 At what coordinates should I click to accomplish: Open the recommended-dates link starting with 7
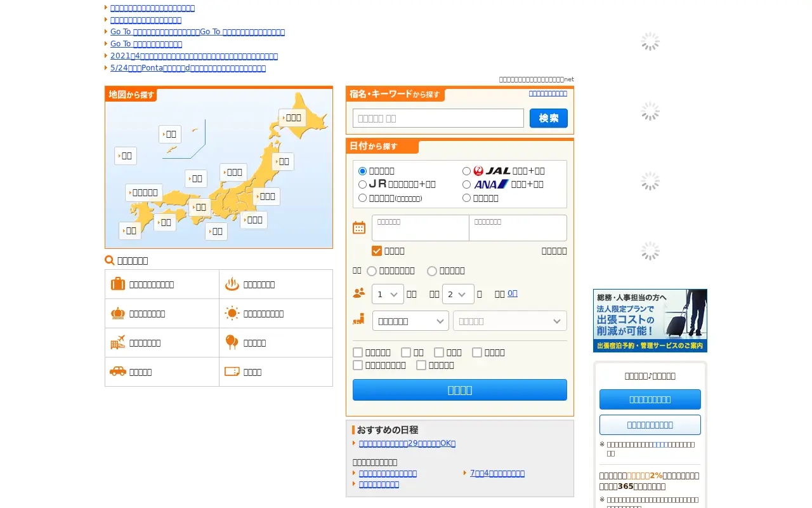[497, 473]
